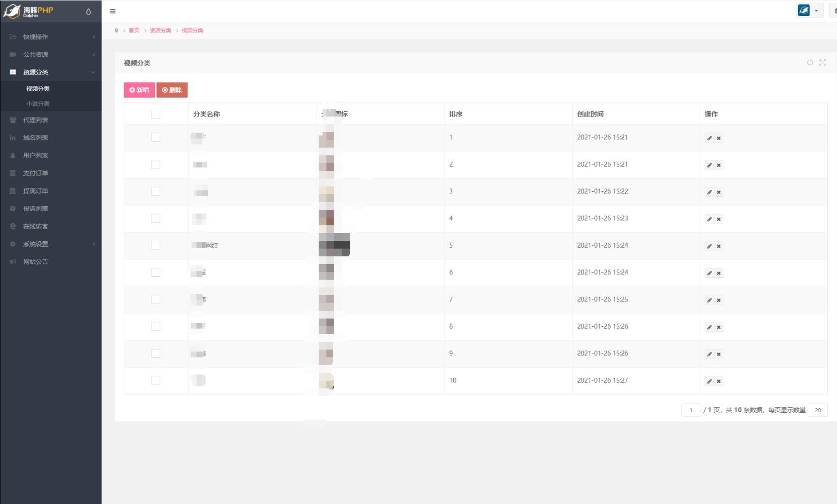Open the user avatar dropdown
The height and width of the screenshot is (504, 837).
coord(809,11)
